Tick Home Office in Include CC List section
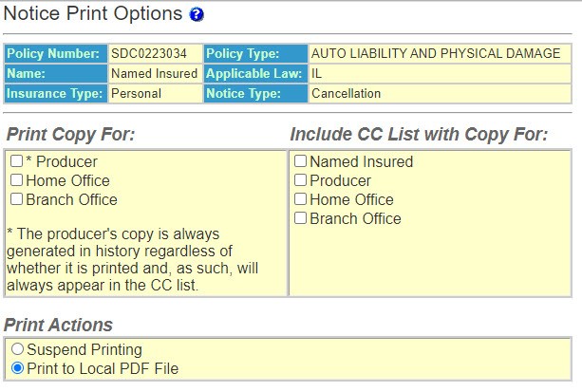Image resolution: width=582 pixels, height=392 pixels. coord(300,199)
